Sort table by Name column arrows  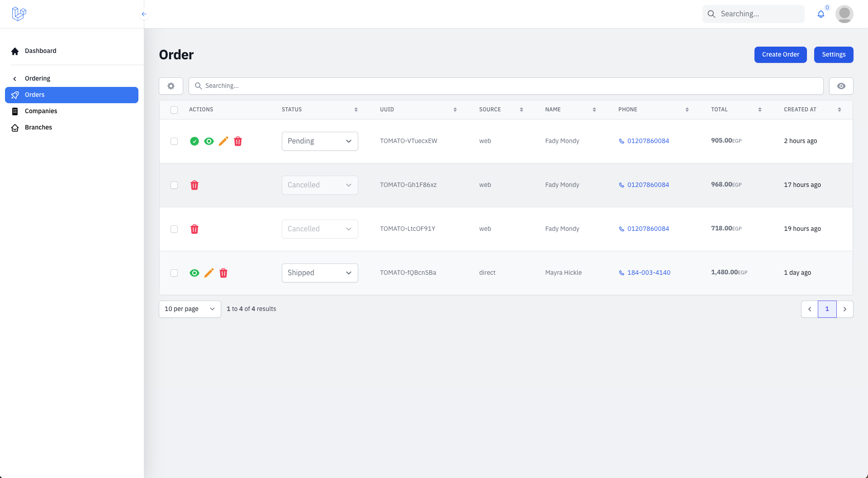point(594,110)
